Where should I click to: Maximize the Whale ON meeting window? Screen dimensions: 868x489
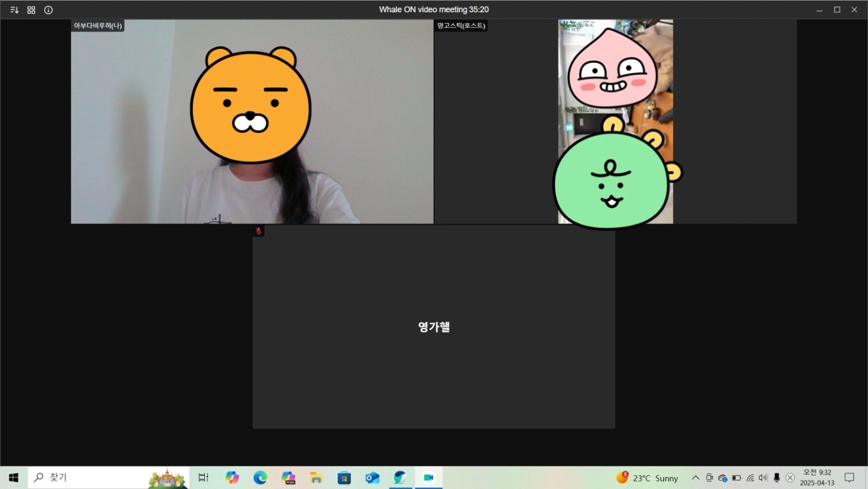pyautogui.click(x=837, y=10)
